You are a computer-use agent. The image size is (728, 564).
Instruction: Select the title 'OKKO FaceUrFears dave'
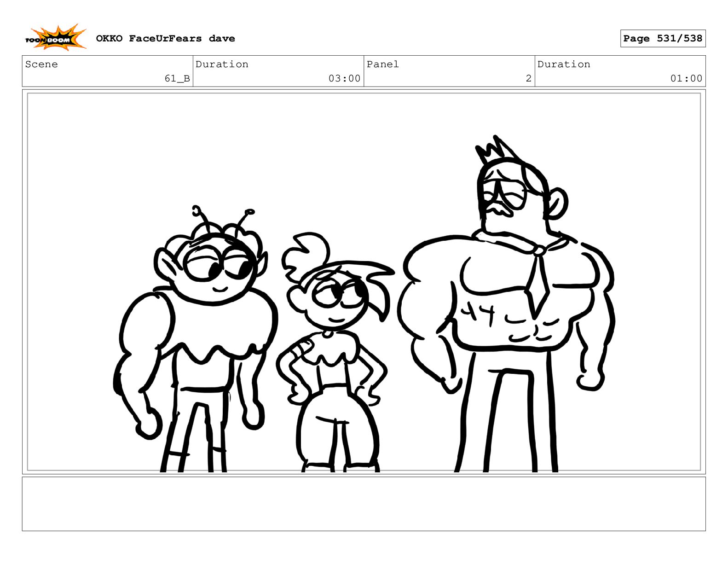[x=165, y=39]
